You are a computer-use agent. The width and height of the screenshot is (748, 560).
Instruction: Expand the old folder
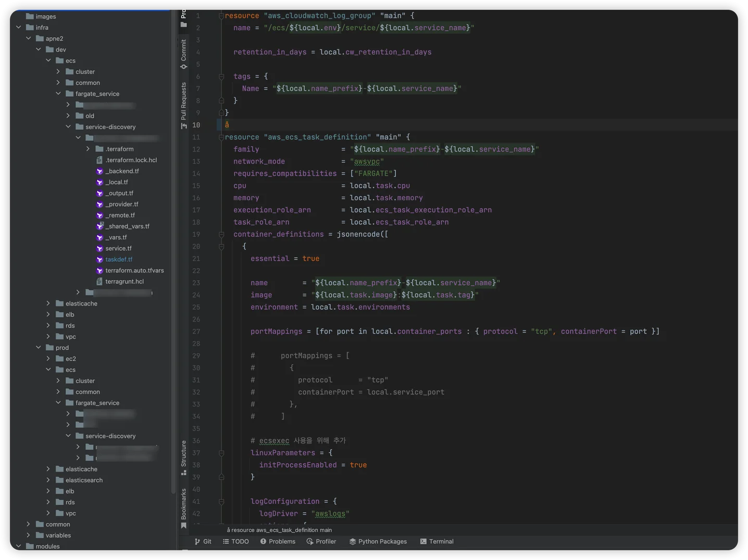click(x=68, y=116)
